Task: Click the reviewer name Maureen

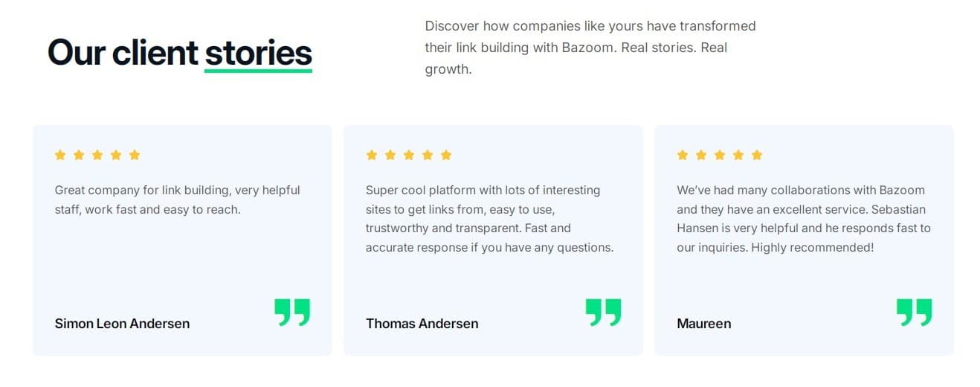Action: click(703, 324)
